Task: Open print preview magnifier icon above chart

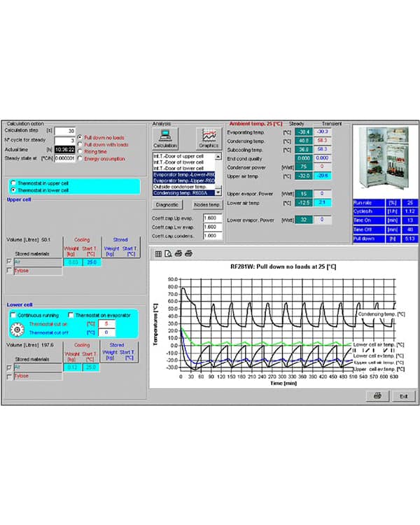Action: click(168, 253)
